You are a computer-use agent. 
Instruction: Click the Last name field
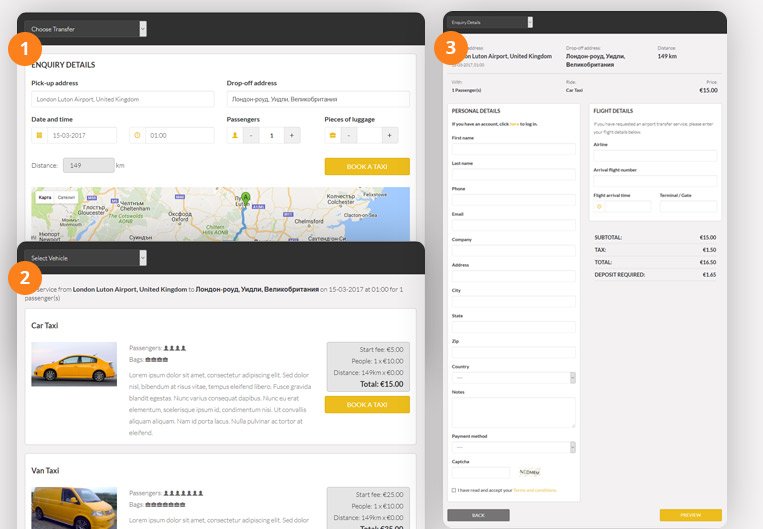tap(514, 174)
